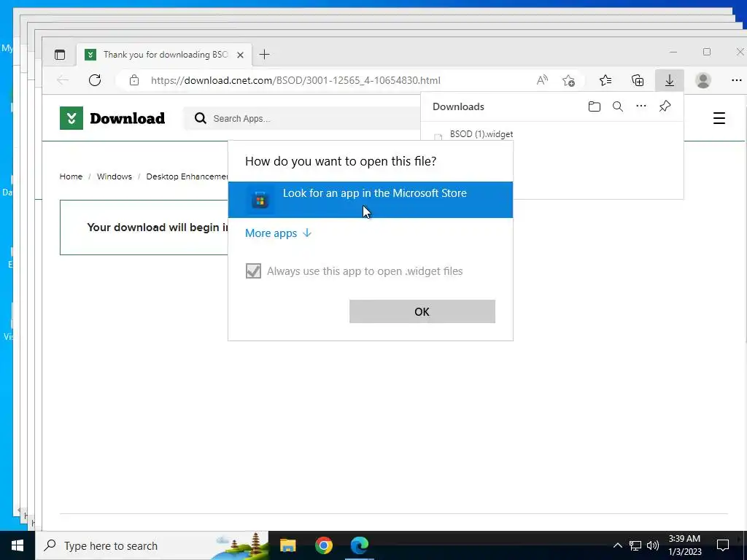Click the search magnifier icon on page
This screenshot has width=747, height=560.
tap(201, 118)
